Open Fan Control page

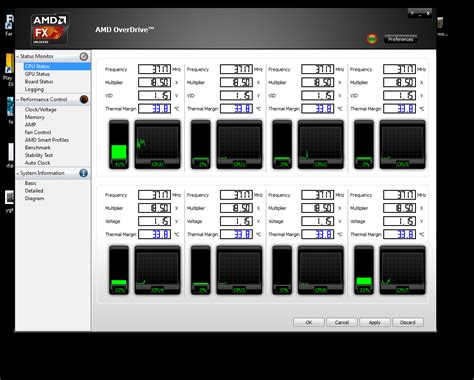click(x=38, y=132)
